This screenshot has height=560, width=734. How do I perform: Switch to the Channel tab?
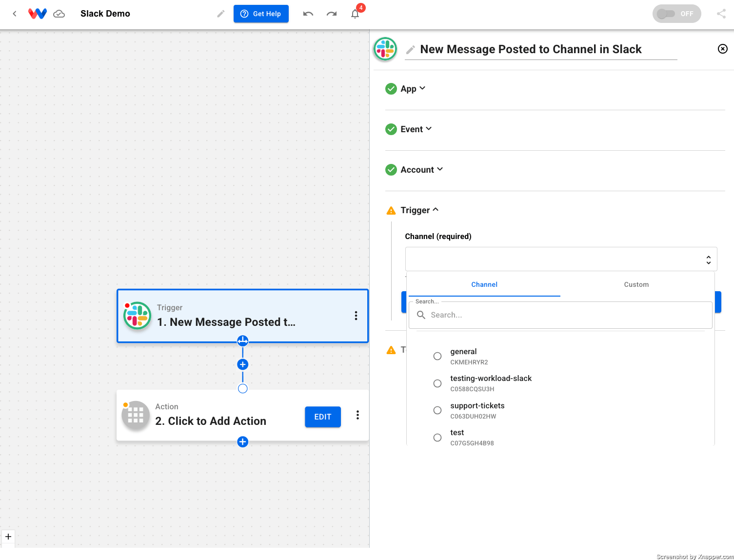(484, 284)
